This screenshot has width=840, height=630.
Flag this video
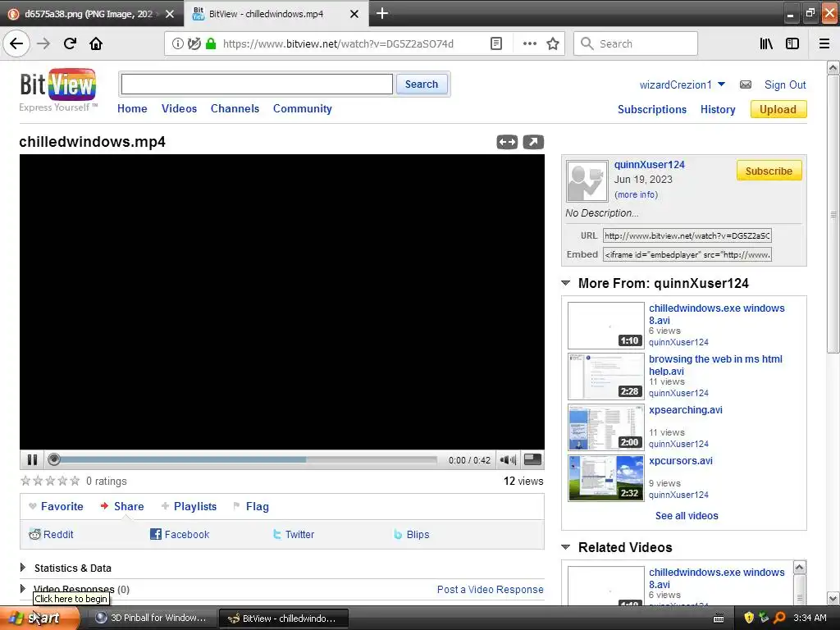[x=251, y=506]
